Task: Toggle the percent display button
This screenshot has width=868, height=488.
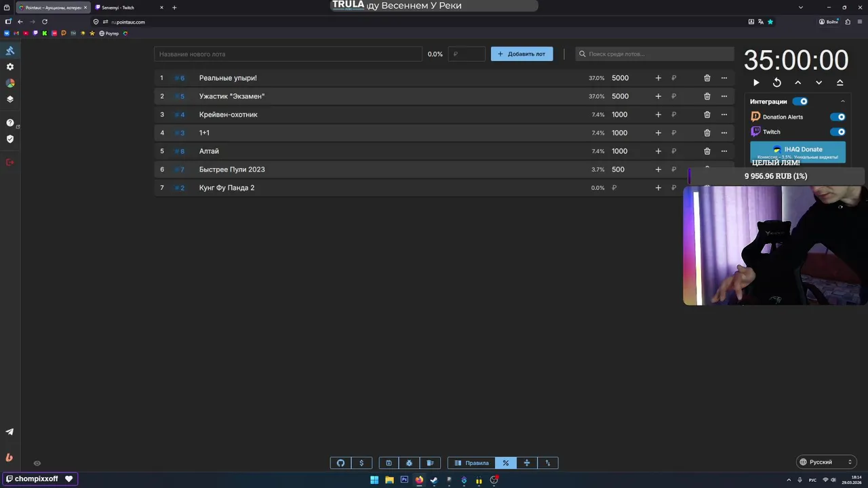Action: point(506,463)
